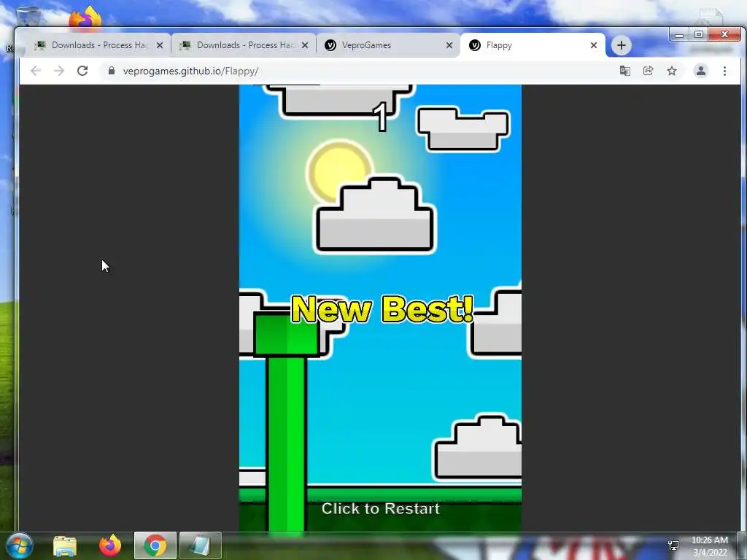View site security lock info
Screen dimensions: 747x560
(112, 71)
